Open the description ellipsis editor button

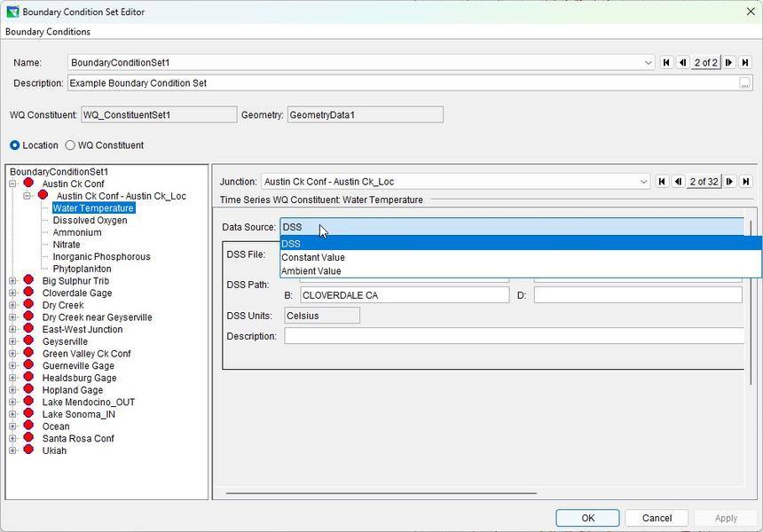pos(744,83)
